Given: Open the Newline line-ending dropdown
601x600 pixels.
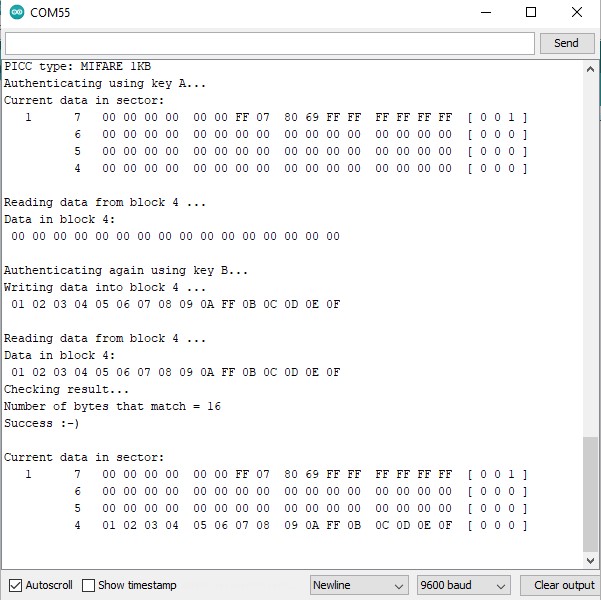Looking at the screenshot, I should [359, 585].
